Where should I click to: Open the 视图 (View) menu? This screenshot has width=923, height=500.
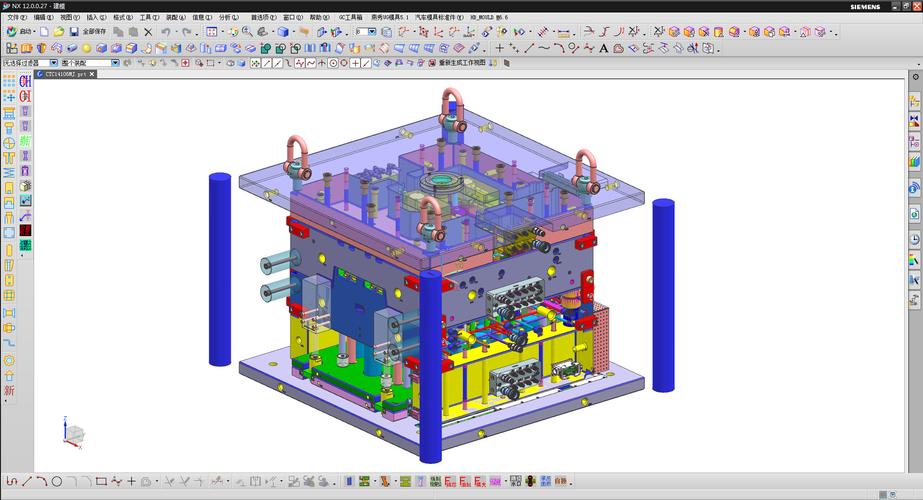coord(70,18)
